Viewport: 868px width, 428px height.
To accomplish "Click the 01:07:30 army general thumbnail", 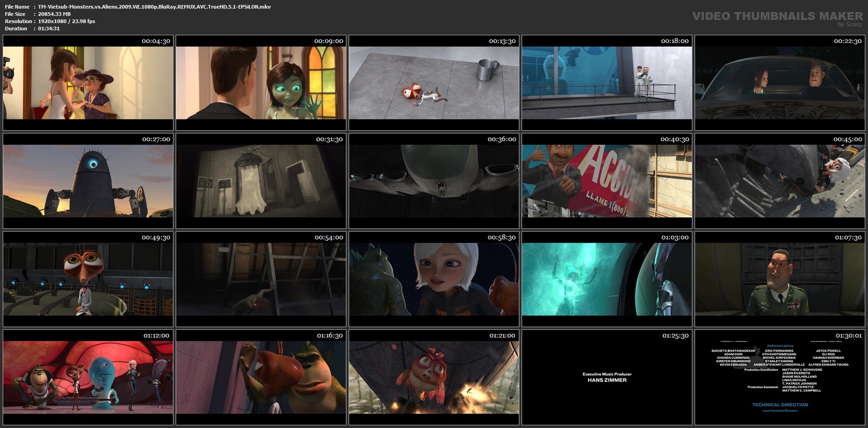I will tap(780, 279).
